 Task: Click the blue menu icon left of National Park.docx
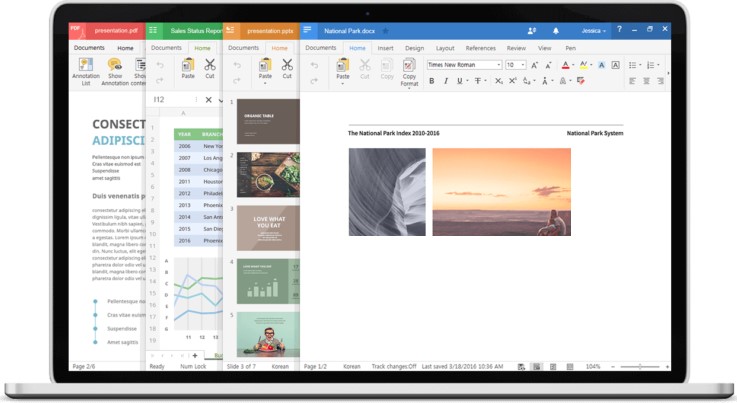tap(307, 30)
